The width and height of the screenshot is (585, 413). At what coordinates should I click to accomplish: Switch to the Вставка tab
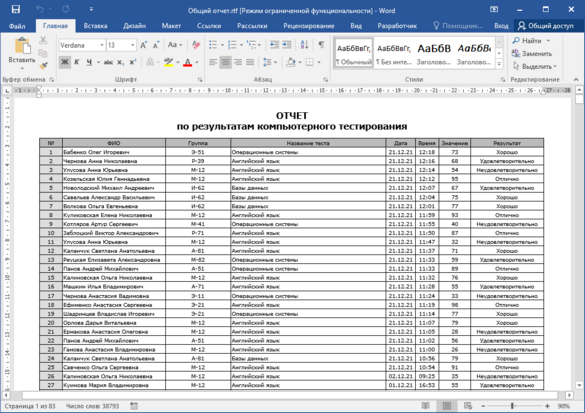(x=96, y=26)
